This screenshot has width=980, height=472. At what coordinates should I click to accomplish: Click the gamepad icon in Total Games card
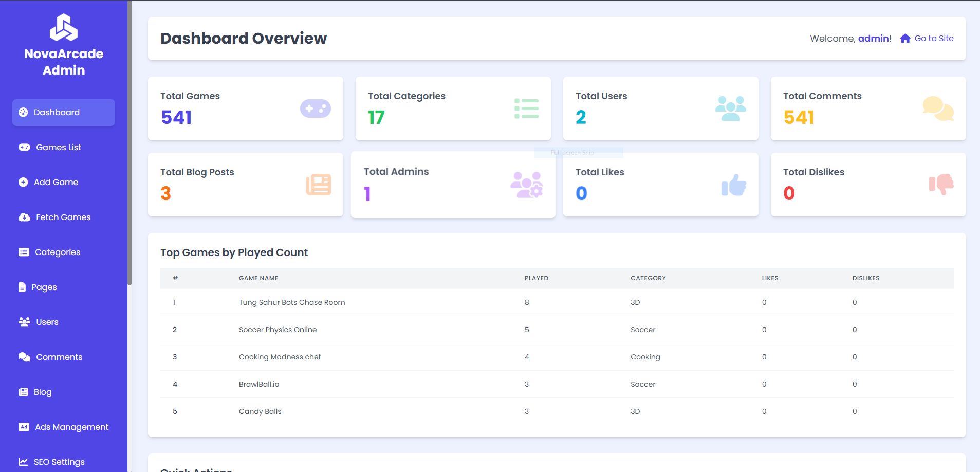click(315, 108)
